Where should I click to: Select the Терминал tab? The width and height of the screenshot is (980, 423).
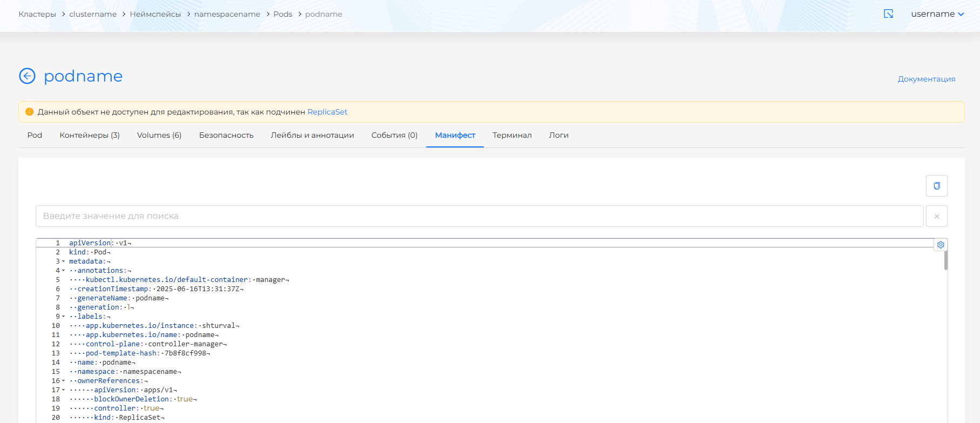pos(512,135)
